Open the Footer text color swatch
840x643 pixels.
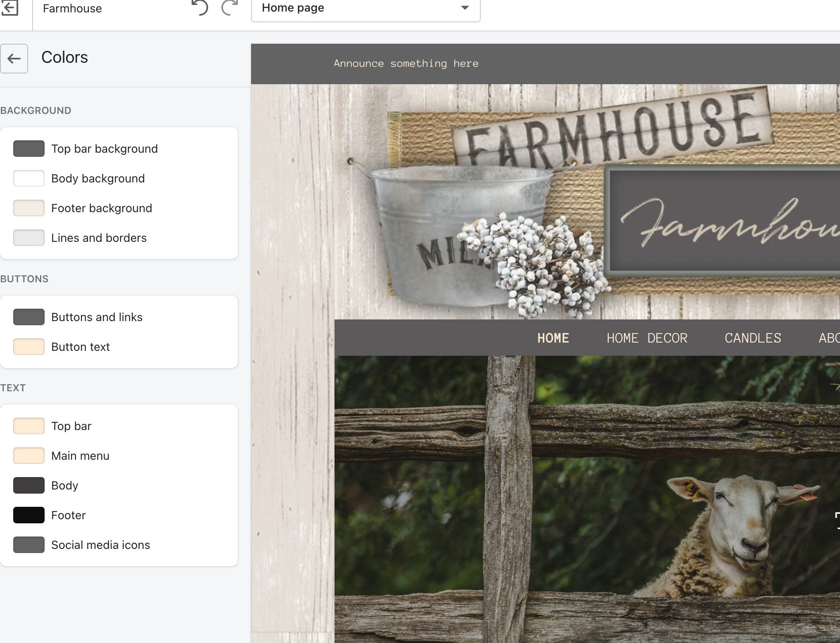[x=28, y=515]
